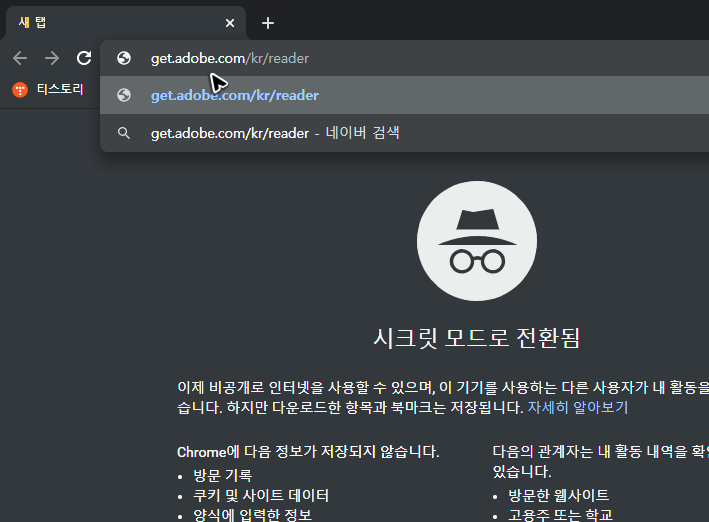
Task: Reload the page with the refresh icon
Action: [x=84, y=58]
